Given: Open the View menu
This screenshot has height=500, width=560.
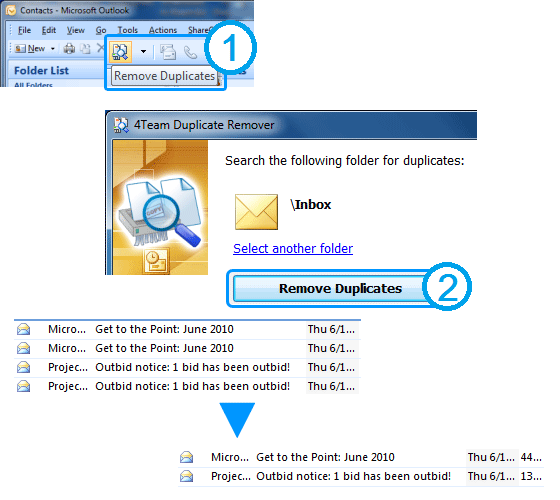Looking at the screenshot, I should (x=76, y=30).
